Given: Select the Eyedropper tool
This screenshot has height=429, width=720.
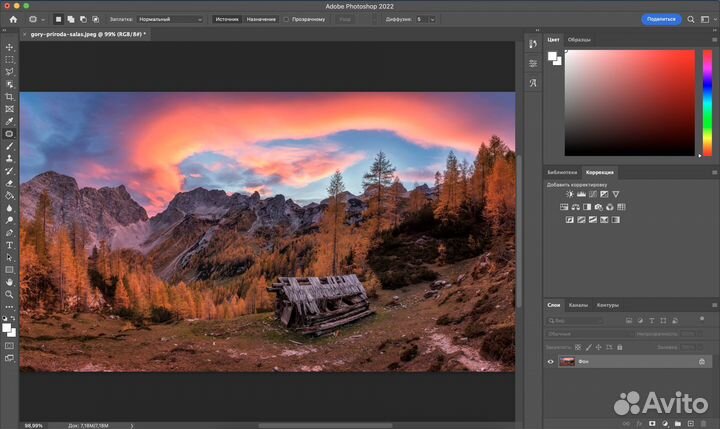Looking at the screenshot, I should (9, 122).
